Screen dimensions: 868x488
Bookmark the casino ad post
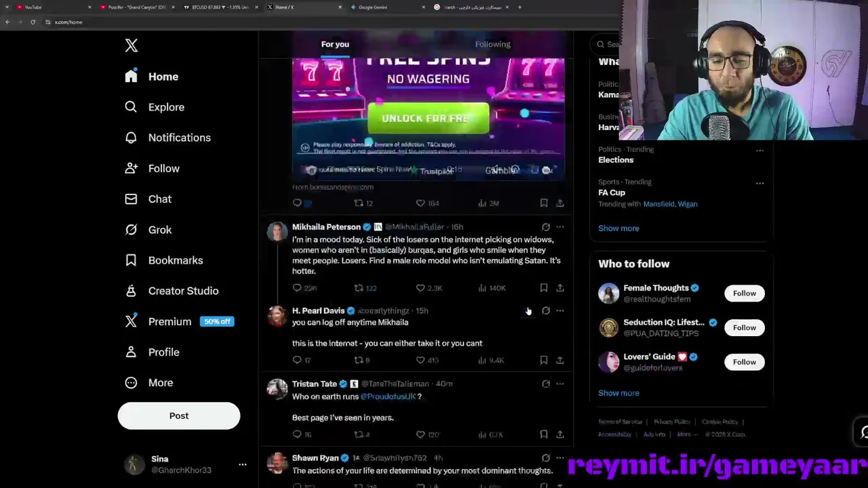[x=544, y=203]
